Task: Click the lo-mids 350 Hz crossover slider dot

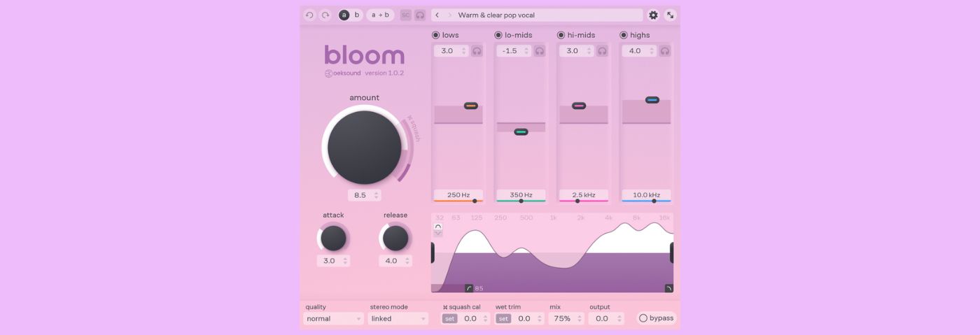Action: (x=521, y=201)
